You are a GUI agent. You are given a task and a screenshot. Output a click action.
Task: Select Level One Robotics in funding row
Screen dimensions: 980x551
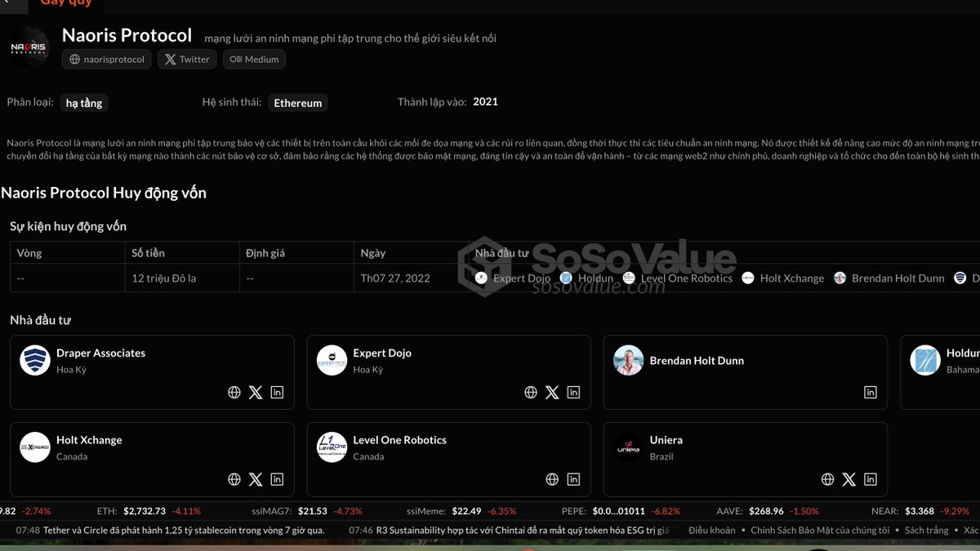(678, 278)
